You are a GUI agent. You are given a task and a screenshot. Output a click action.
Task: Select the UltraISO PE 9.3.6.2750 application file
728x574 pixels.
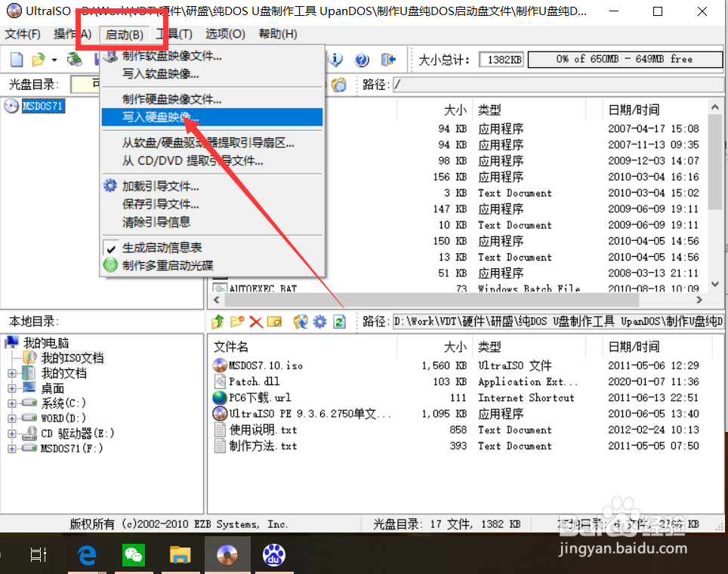pyautogui.click(x=310, y=414)
